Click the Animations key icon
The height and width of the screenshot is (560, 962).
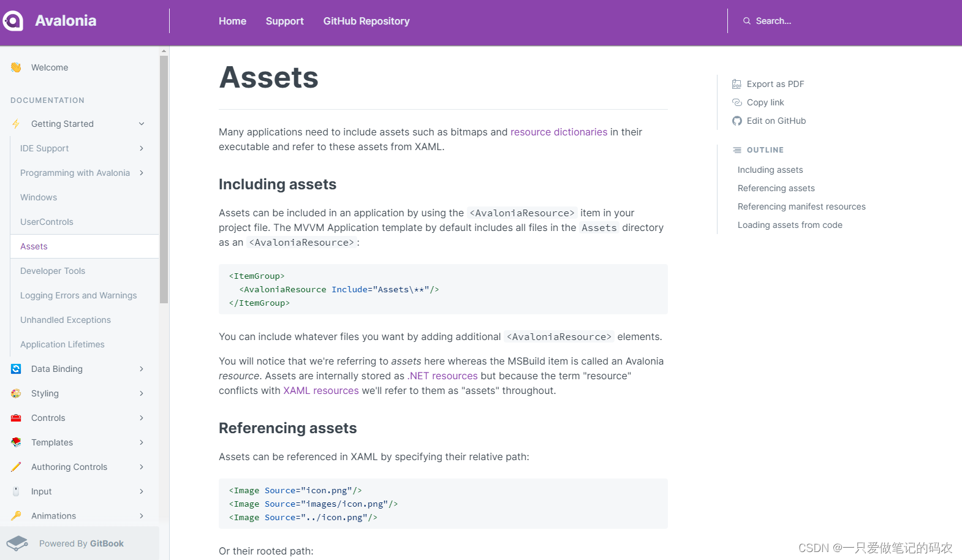click(x=16, y=516)
